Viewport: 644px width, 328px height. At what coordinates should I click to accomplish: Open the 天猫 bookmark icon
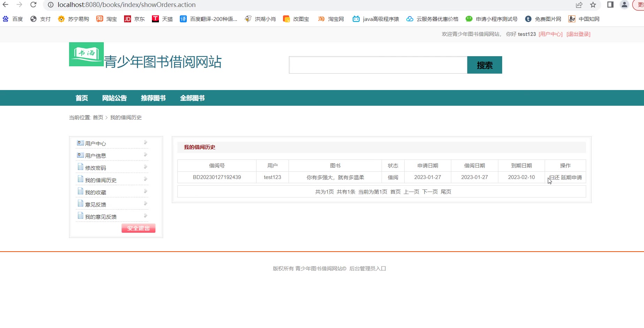[x=155, y=19]
